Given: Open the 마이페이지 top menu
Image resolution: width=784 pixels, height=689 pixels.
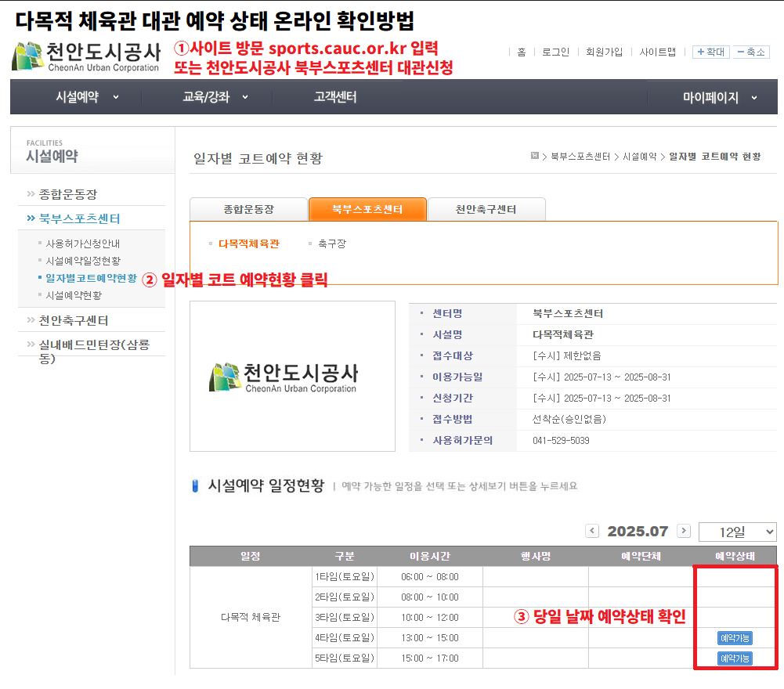Looking at the screenshot, I should [710, 98].
